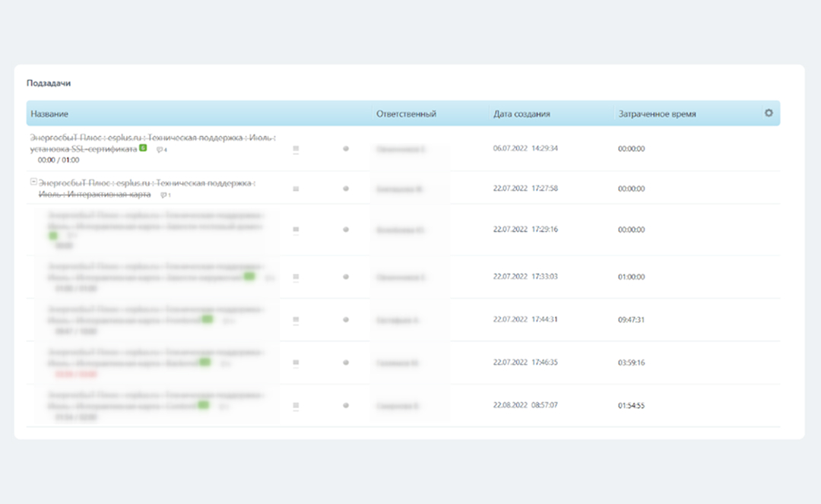Sort by Название column header

point(49,113)
